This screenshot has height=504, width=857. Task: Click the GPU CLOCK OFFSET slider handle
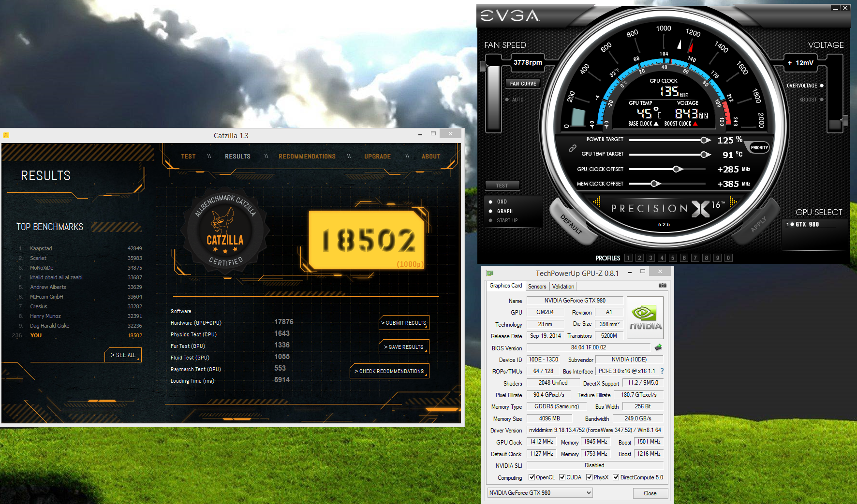(x=677, y=169)
